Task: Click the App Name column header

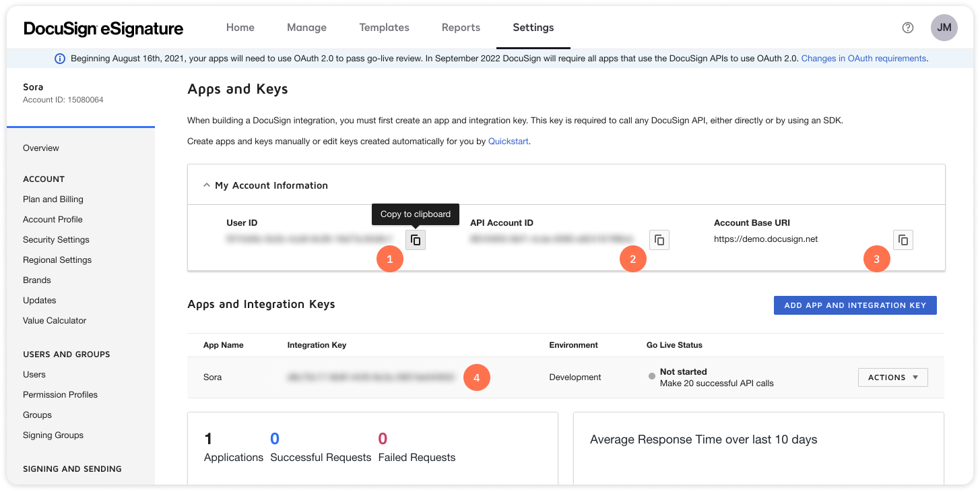Action: tap(224, 345)
